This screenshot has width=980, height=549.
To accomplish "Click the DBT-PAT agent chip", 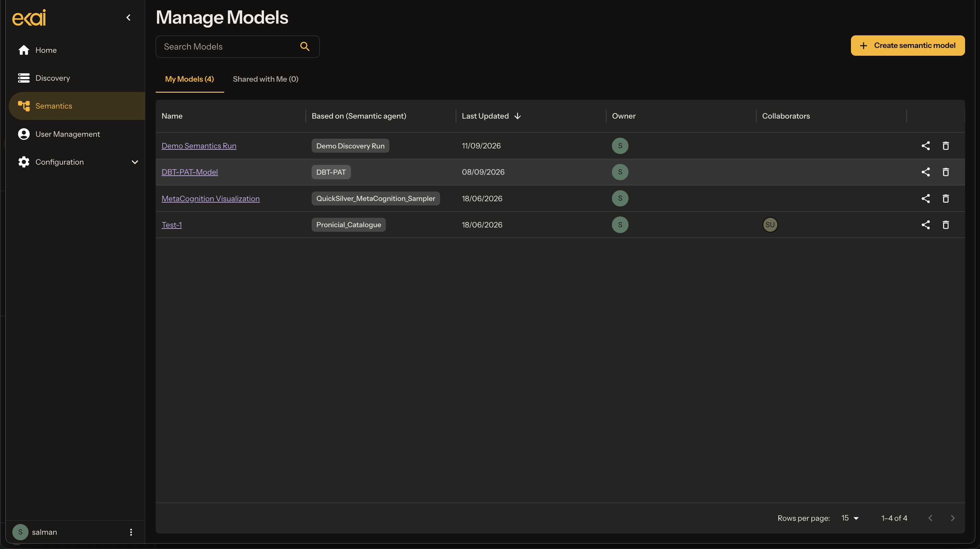I will pyautogui.click(x=330, y=172).
